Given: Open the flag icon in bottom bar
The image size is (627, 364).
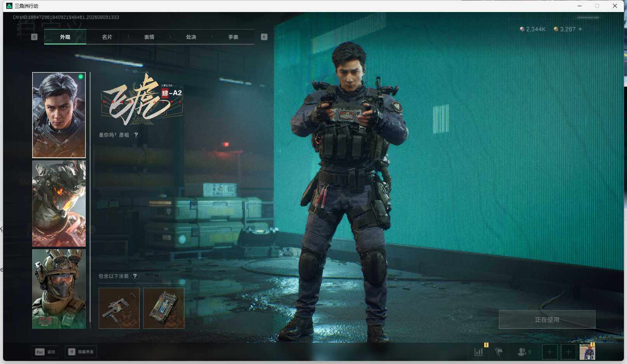Looking at the screenshot, I should coord(499,352).
